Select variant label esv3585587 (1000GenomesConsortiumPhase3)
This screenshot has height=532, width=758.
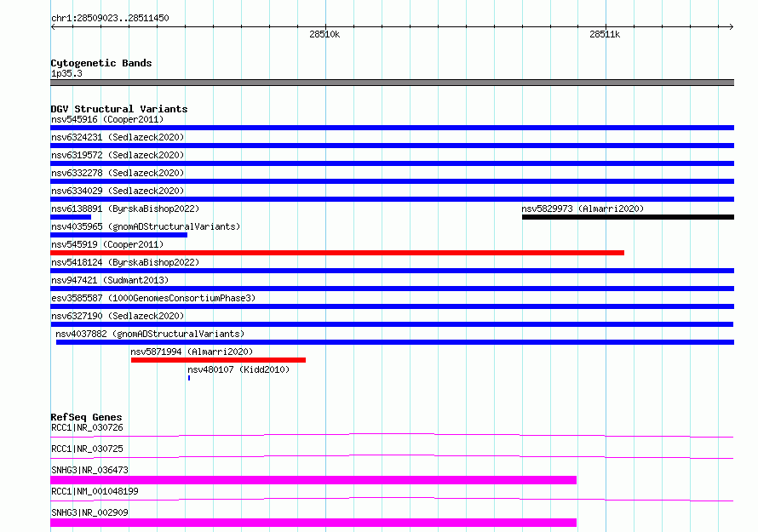(153, 298)
